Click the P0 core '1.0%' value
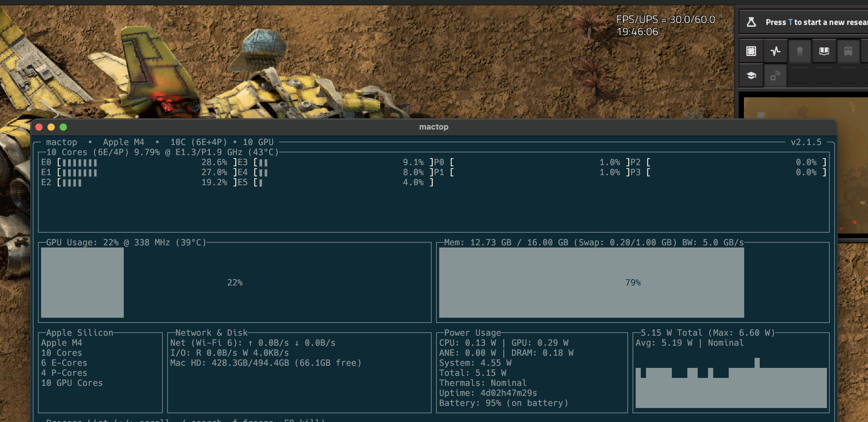868x422 pixels. coord(609,162)
